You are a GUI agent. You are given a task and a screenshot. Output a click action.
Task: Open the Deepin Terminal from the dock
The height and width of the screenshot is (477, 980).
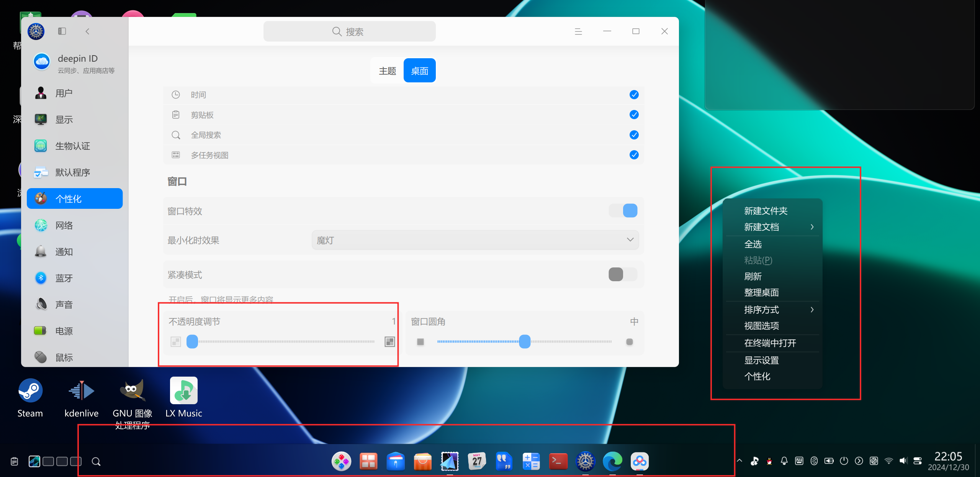[x=558, y=461]
